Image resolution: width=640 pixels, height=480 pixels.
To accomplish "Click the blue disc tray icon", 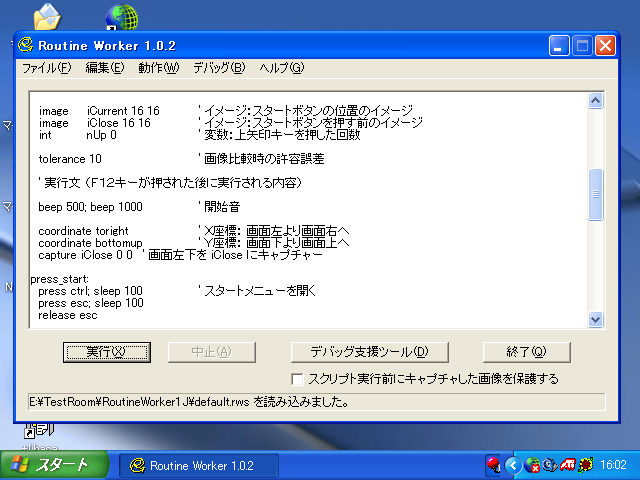I will (x=549, y=465).
